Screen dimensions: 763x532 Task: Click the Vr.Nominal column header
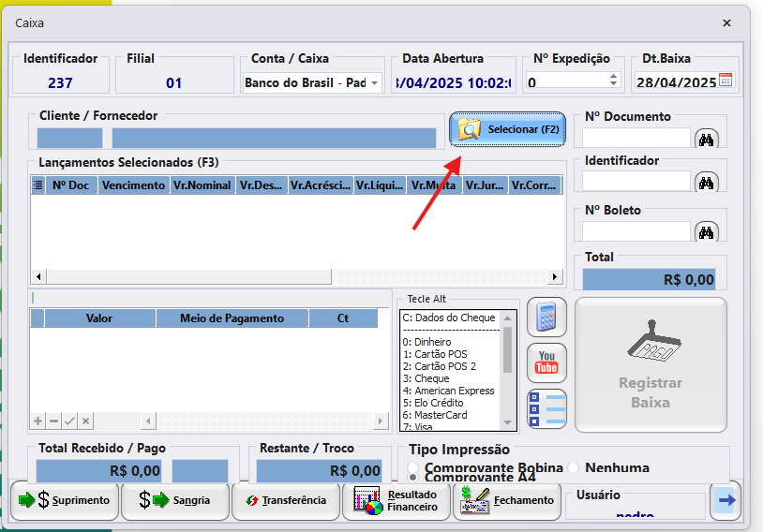point(202,185)
